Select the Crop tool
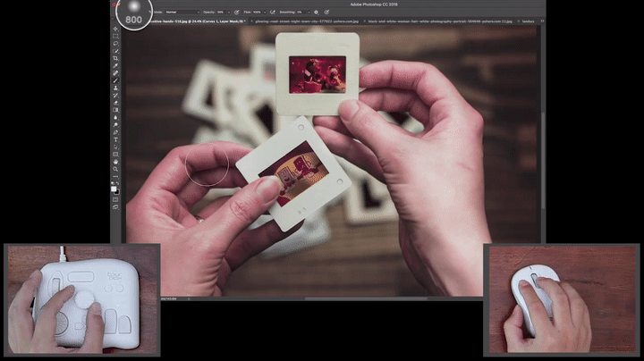 pos(115,58)
